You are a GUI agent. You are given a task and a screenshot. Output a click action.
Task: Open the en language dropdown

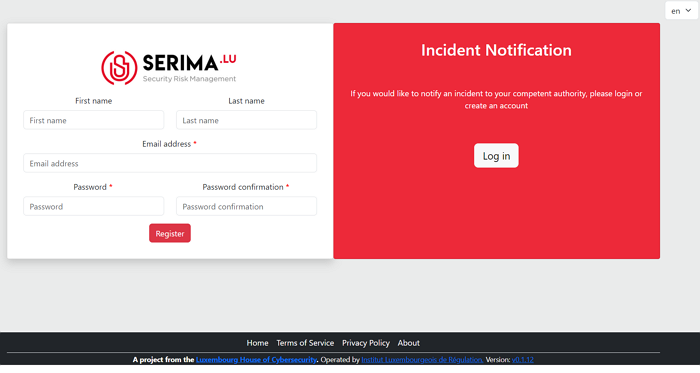[x=681, y=11]
